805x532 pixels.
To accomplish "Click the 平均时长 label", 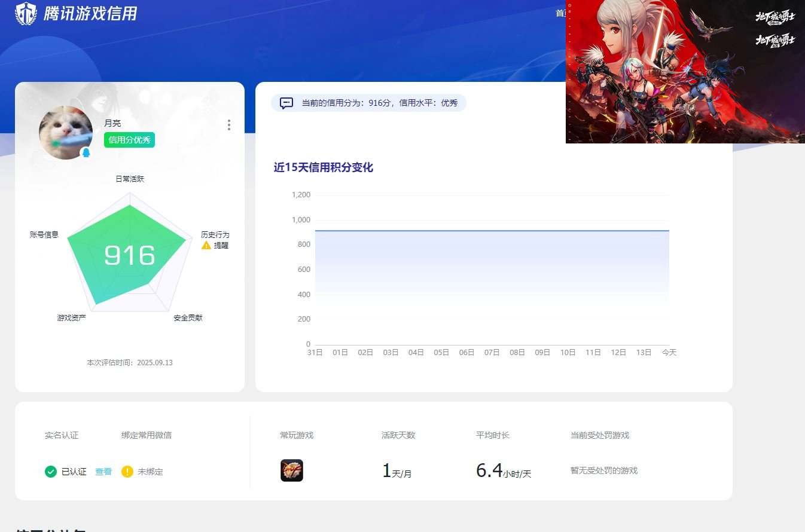I will coord(493,435).
